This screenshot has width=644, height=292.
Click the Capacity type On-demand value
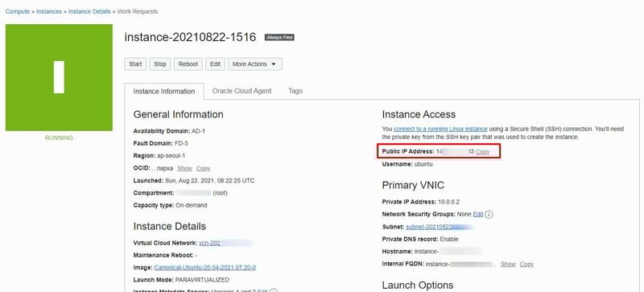(191, 205)
